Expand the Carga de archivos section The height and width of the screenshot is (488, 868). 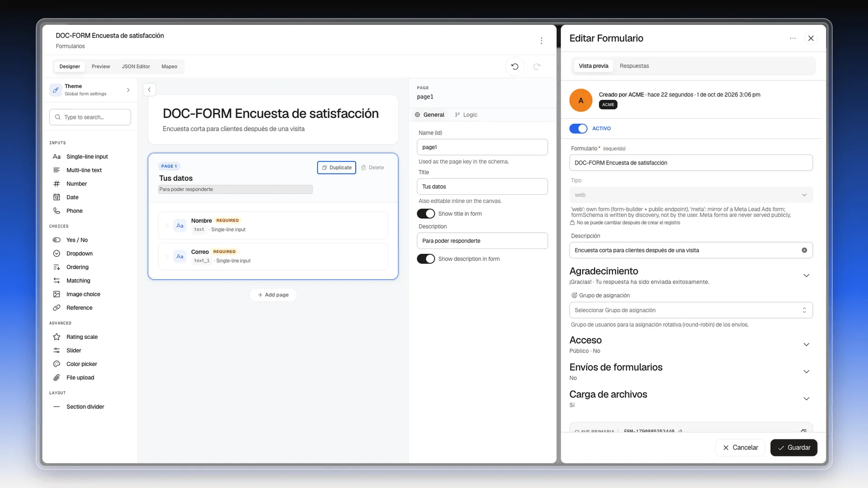pyautogui.click(x=806, y=399)
